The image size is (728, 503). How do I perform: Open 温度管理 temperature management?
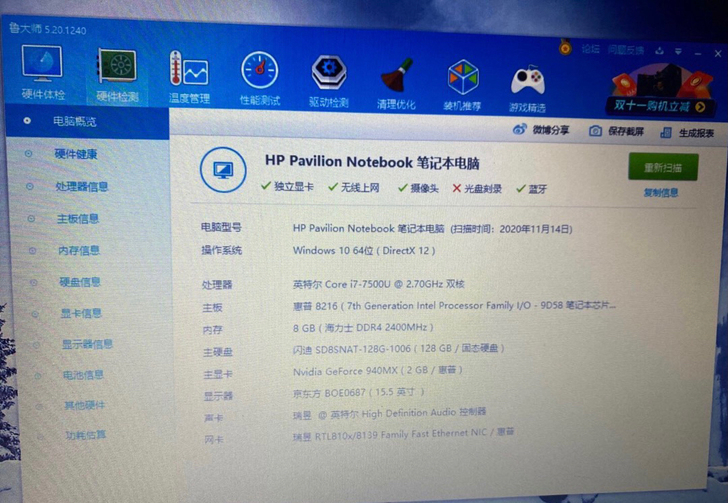188,77
